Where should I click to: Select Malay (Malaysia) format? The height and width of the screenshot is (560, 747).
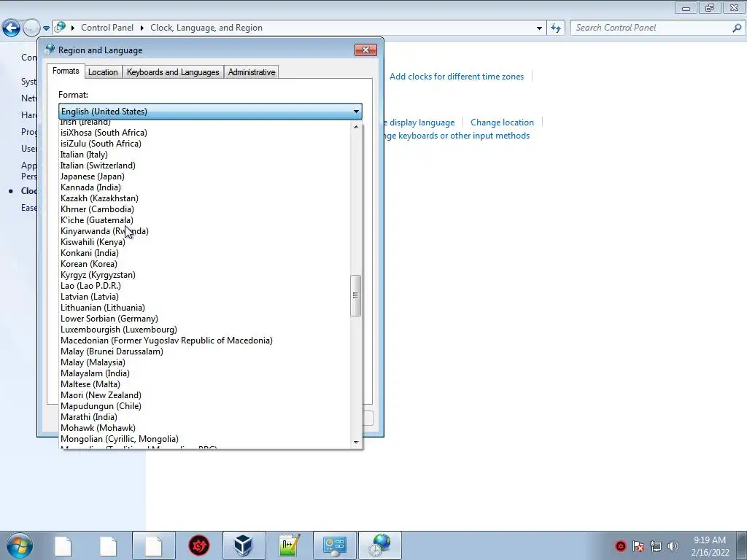205,362
